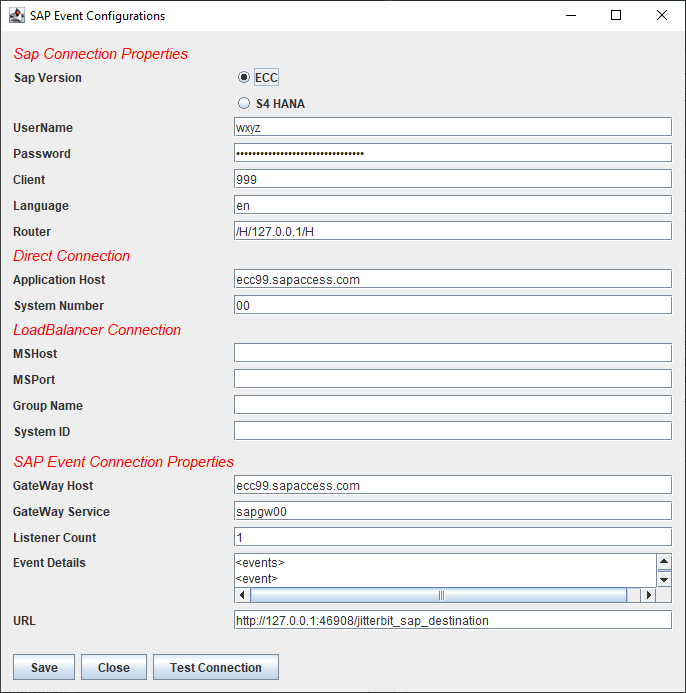Click the Event Details horizontal scrollbar thumb

click(x=438, y=595)
